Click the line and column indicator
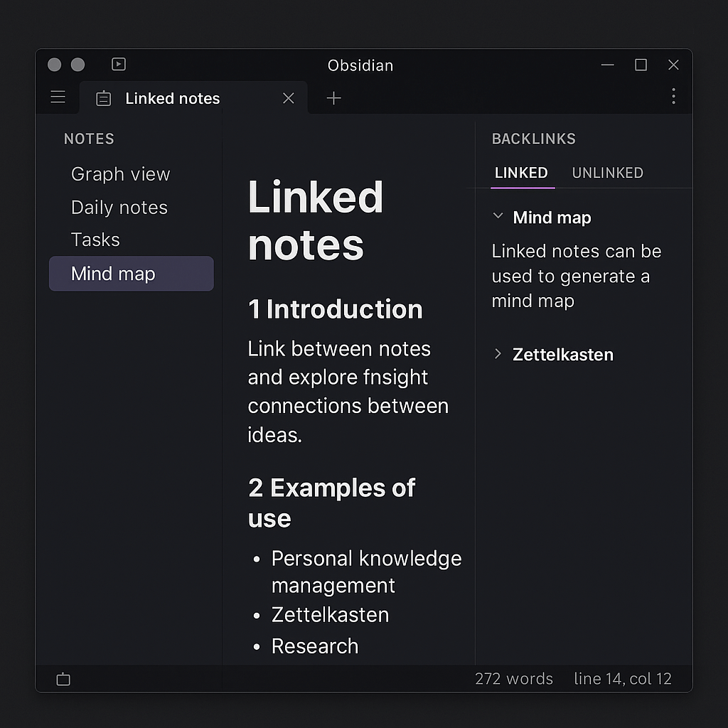Image resolution: width=728 pixels, height=728 pixels. coord(623,679)
